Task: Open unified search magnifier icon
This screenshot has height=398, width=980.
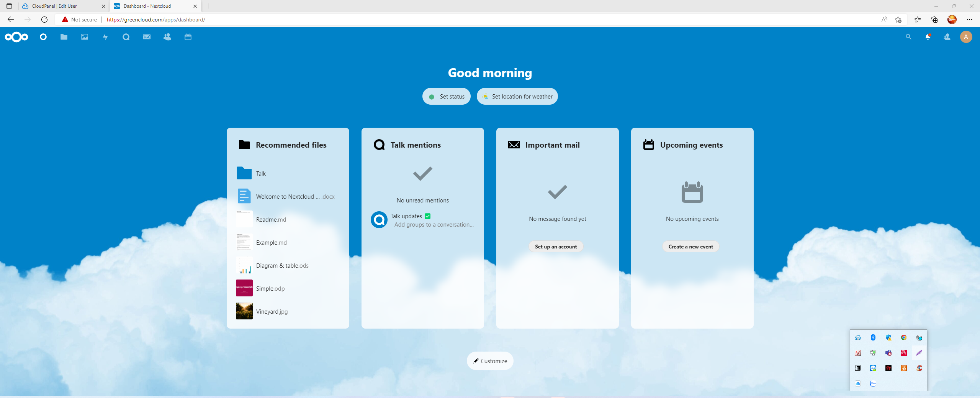Action: click(908, 37)
